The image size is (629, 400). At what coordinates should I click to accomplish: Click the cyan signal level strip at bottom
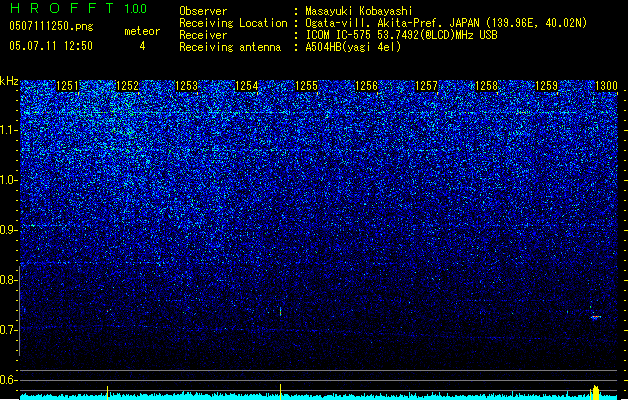319,397
